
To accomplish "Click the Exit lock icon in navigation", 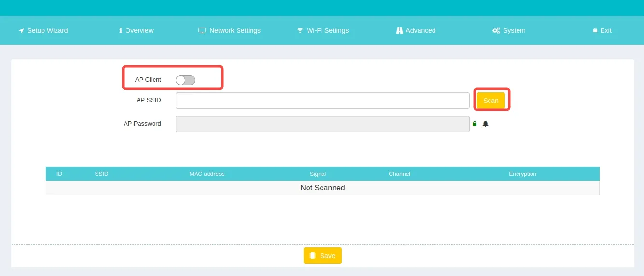I will pos(595,30).
